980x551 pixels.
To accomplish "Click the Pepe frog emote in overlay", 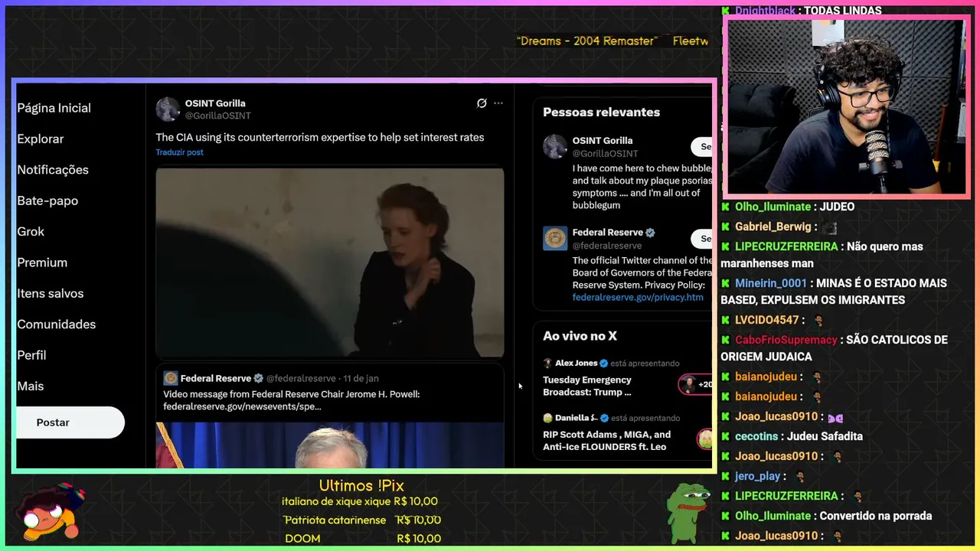I will click(x=688, y=512).
